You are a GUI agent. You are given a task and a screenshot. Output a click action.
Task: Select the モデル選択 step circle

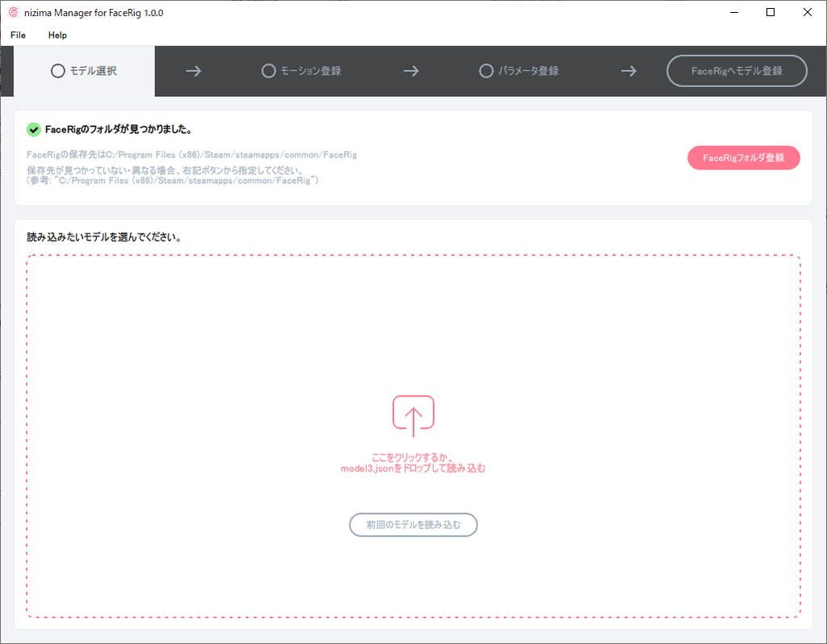[x=57, y=71]
